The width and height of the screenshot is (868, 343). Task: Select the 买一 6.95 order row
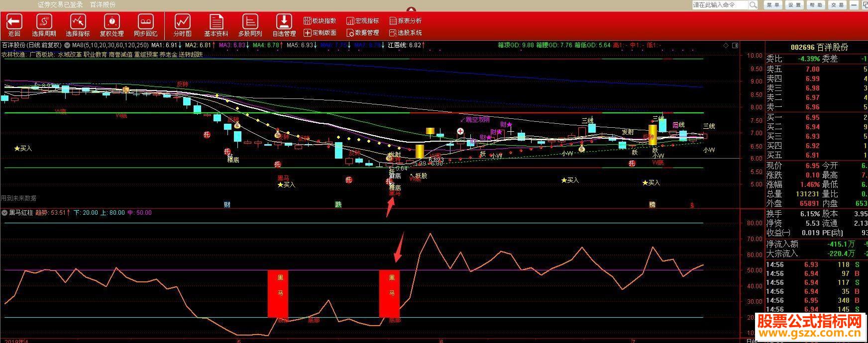pos(816,118)
